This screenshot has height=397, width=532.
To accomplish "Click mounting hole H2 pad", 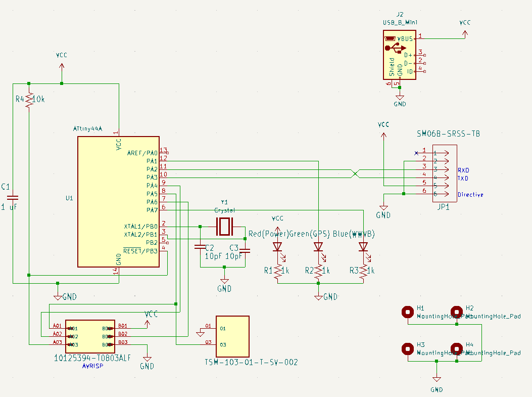I will click(x=457, y=312).
